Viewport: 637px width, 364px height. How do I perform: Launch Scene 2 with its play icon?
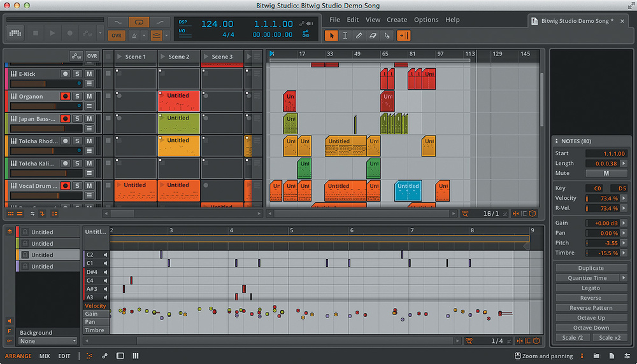coord(163,57)
